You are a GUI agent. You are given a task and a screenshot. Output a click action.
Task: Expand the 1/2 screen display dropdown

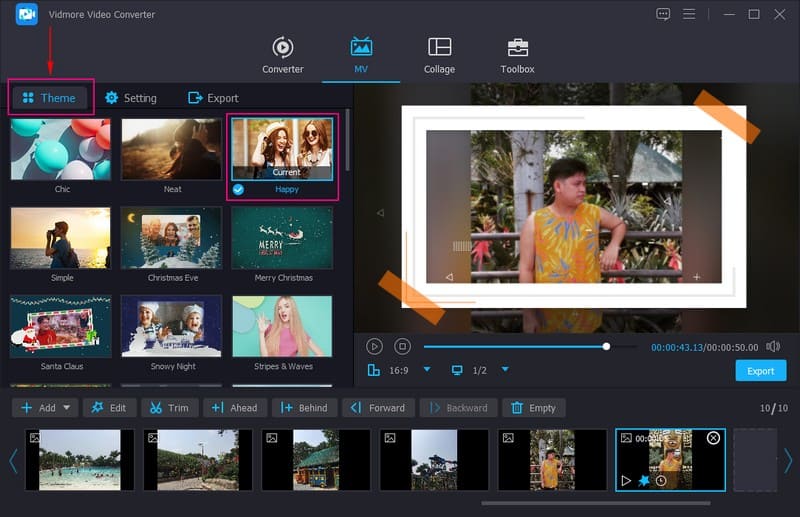click(x=505, y=370)
